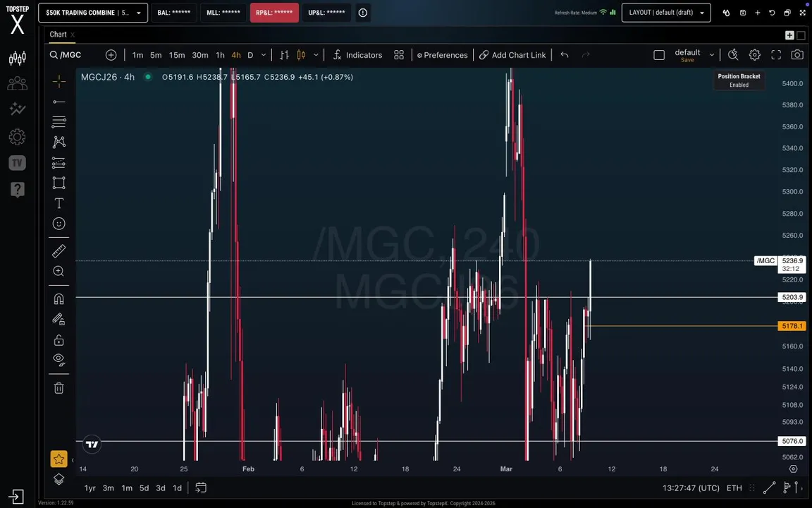Click the BAL balance display
This screenshot has width=812, height=508.
pos(174,13)
